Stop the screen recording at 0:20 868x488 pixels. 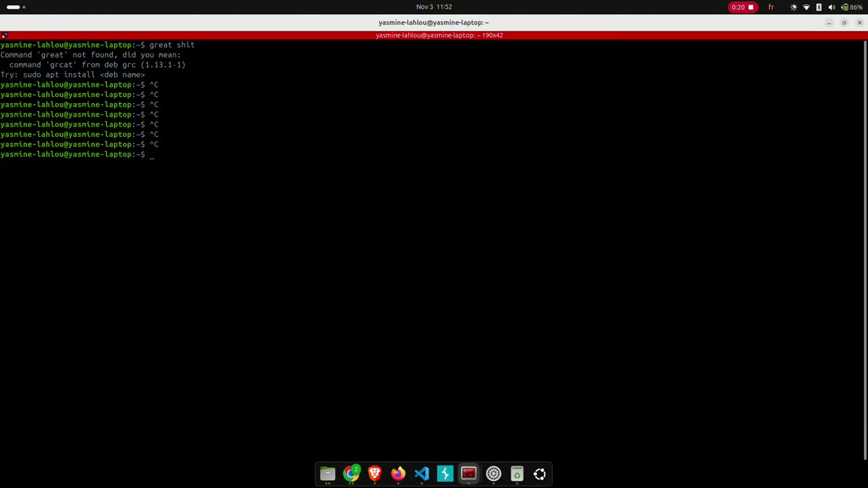pos(742,7)
